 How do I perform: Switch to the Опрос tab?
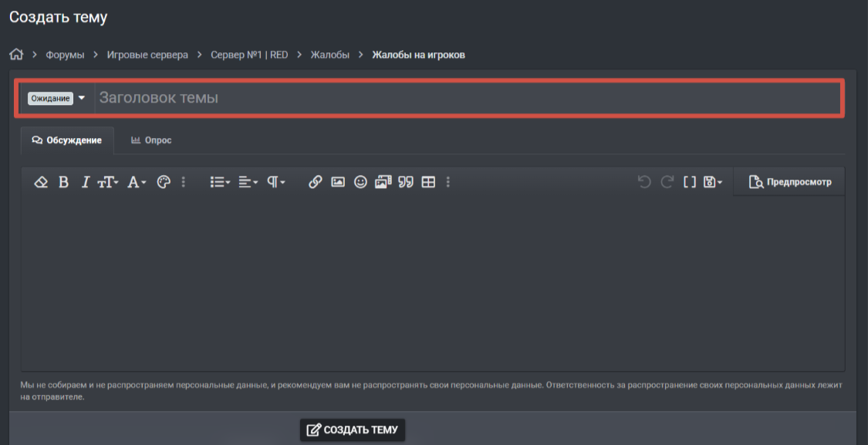[x=151, y=140]
